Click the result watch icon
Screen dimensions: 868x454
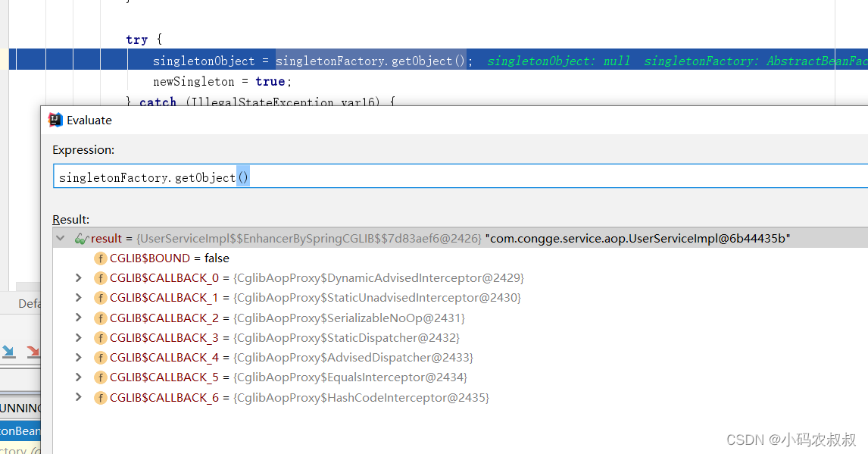pos(81,239)
